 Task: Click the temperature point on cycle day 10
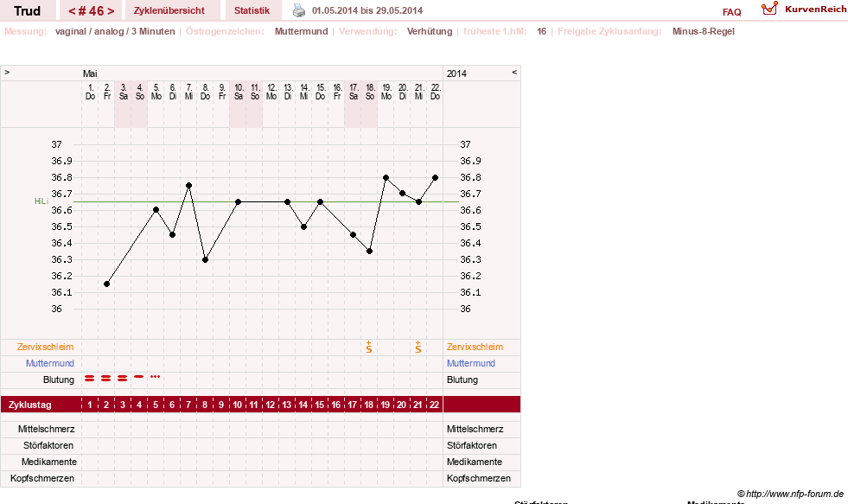238,201
